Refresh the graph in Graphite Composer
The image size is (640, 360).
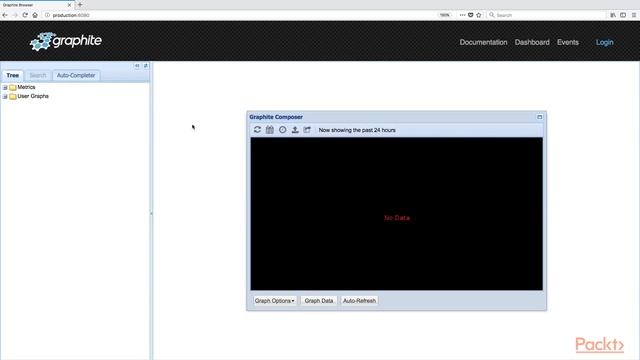(x=257, y=130)
